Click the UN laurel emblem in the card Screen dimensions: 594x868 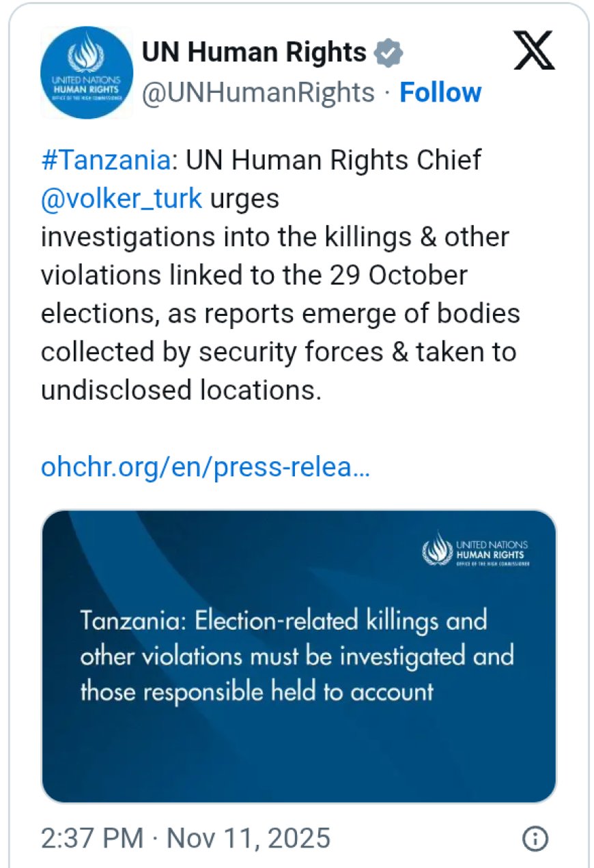(437, 550)
